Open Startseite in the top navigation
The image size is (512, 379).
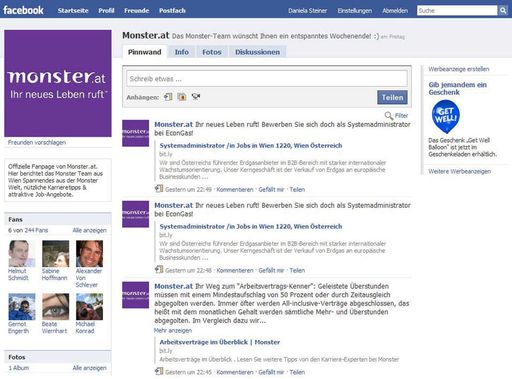coord(73,11)
